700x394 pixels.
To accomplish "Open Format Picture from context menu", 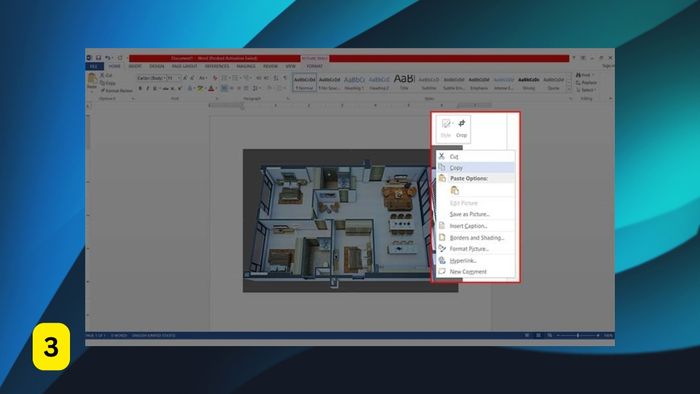I will pyautogui.click(x=475, y=249).
